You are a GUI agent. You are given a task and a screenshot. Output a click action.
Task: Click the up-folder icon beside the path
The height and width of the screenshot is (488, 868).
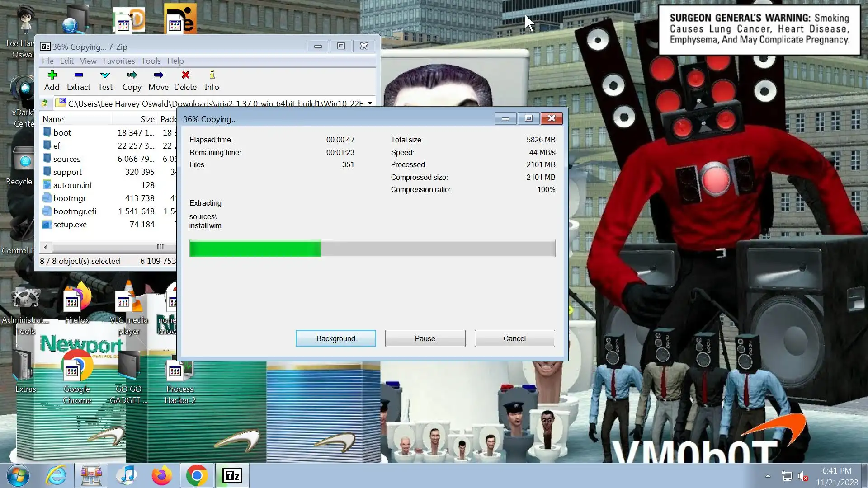45,103
